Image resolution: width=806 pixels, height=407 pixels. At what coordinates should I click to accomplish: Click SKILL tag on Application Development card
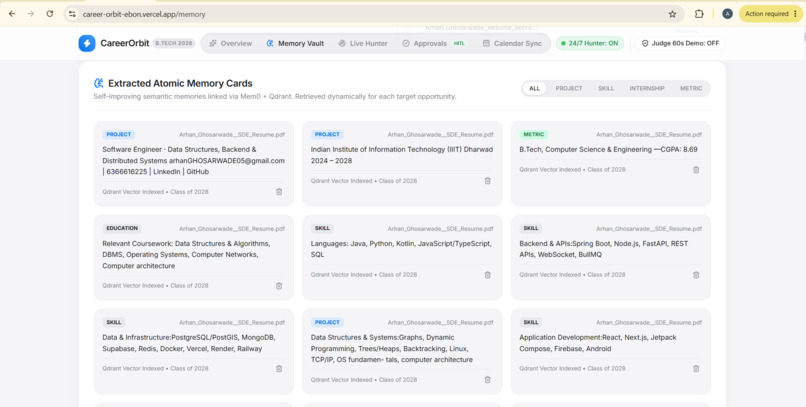pyautogui.click(x=530, y=323)
